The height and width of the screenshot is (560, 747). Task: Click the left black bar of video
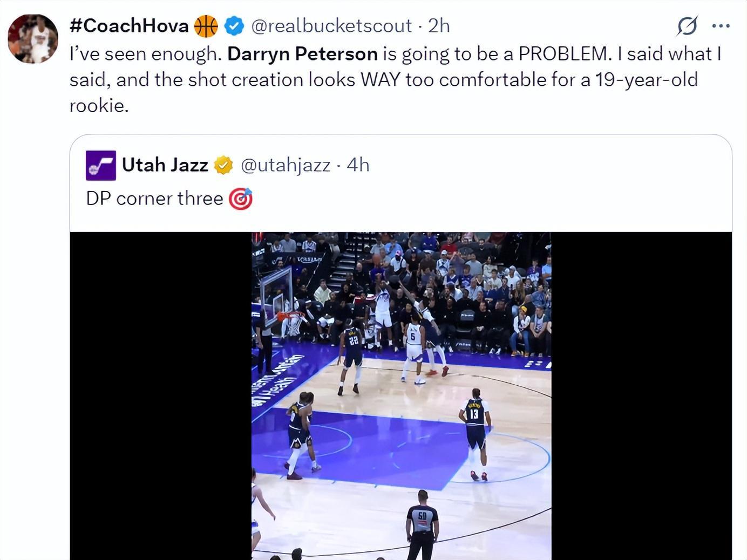click(161, 396)
